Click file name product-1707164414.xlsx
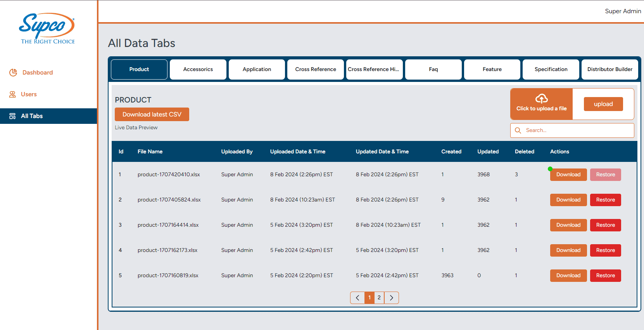The image size is (644, 330). coord(168,225)
